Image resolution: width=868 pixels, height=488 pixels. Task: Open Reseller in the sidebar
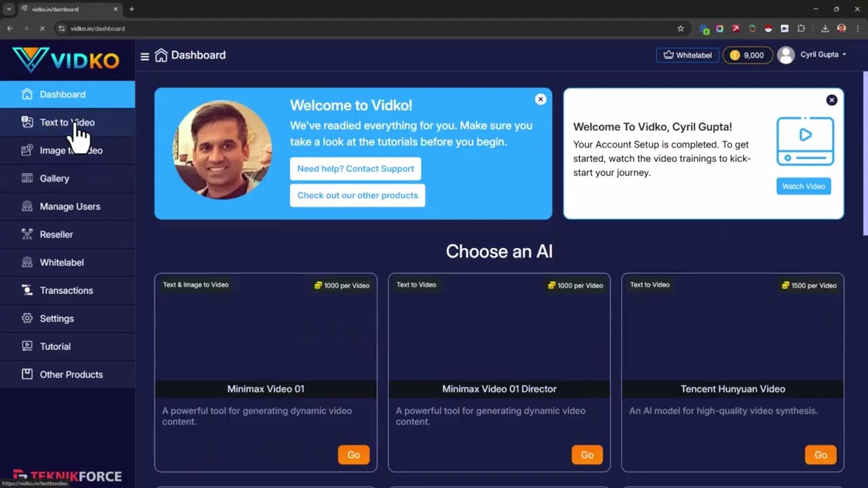click(68, 235)
